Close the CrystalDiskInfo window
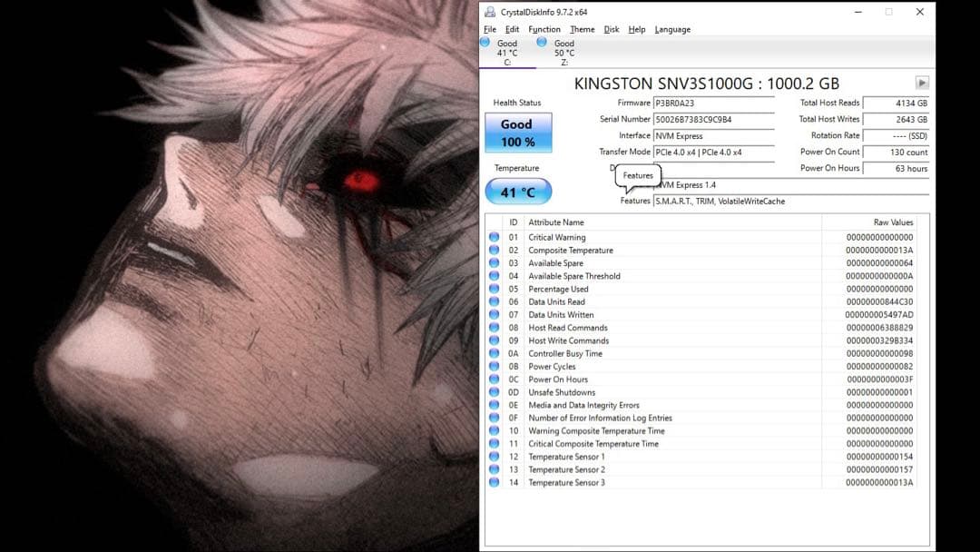Screen dimensions: 980x552 (920, 12)
